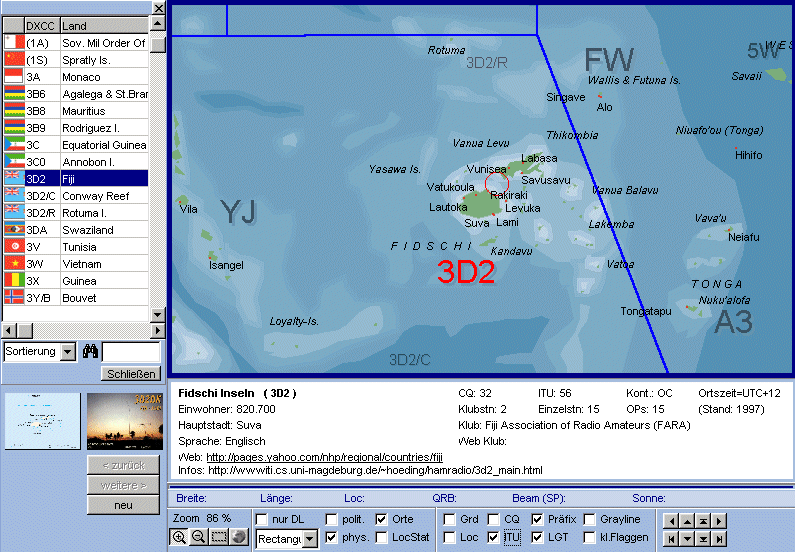The height and width of the screenshot is (552, 795).
Task: Click the globe view icon
Action: pos(239,537)
